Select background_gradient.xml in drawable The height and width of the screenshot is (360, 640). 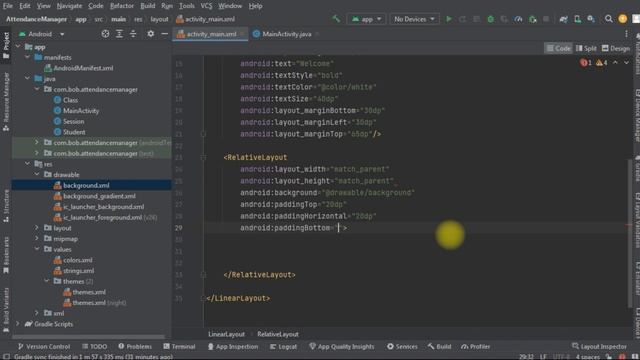99,196
